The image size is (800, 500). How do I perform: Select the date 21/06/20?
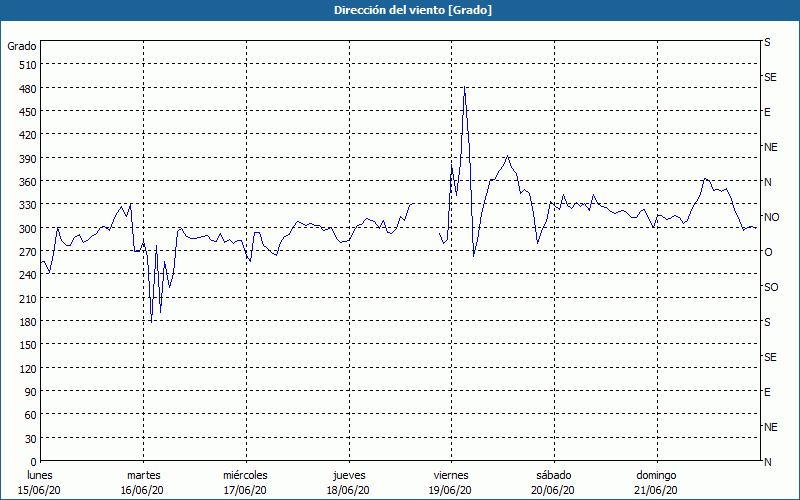(x=657, y=490)
